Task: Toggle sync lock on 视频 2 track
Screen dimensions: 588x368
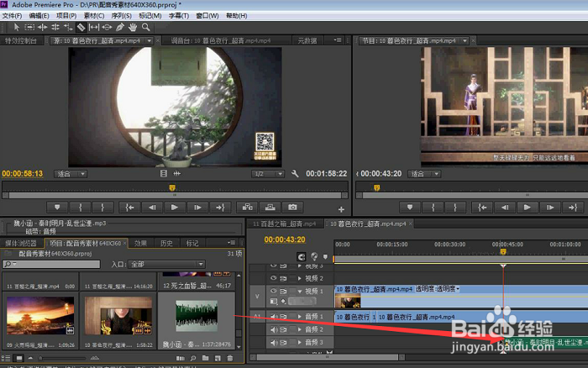Action: click(x=283, y=278)
